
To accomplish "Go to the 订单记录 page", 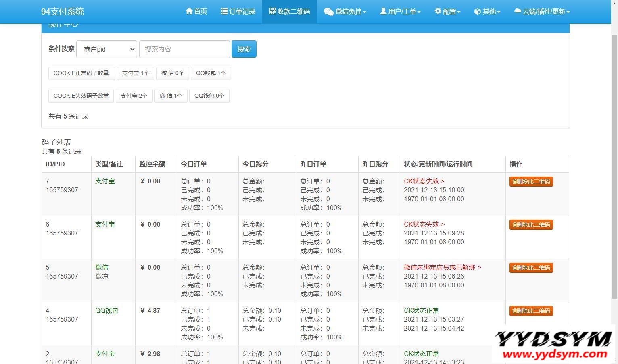I will point(242,12).
